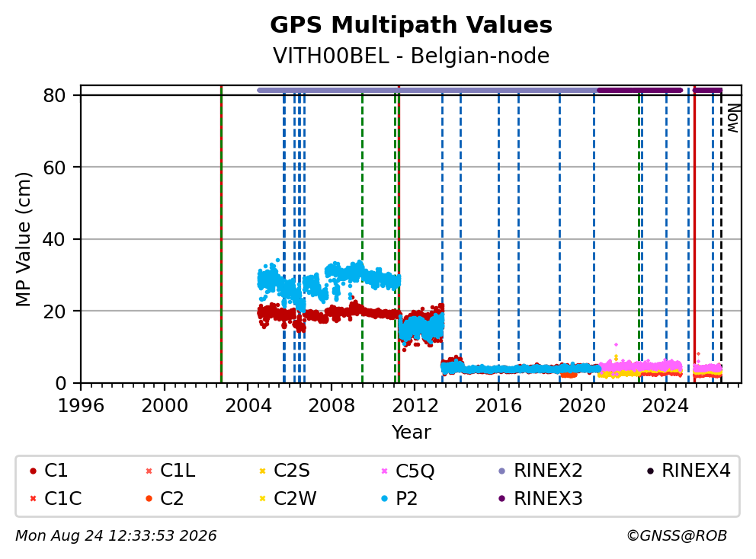Screen dimensions: 756x559
Task: Click the Year x-axis label
Action: point(411,433)
